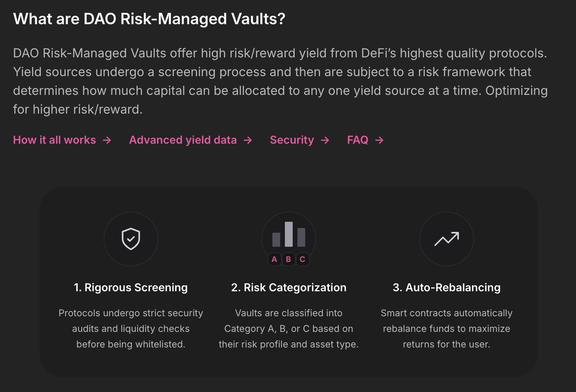Click the Protocols undergo strict security description
Screen dimensions: 576x392
pyautogui.click(x=131, y=329)
